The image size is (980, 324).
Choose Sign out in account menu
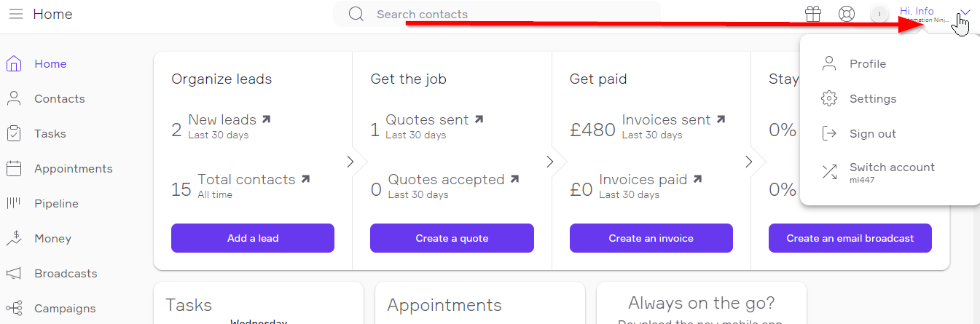[872, 134]
